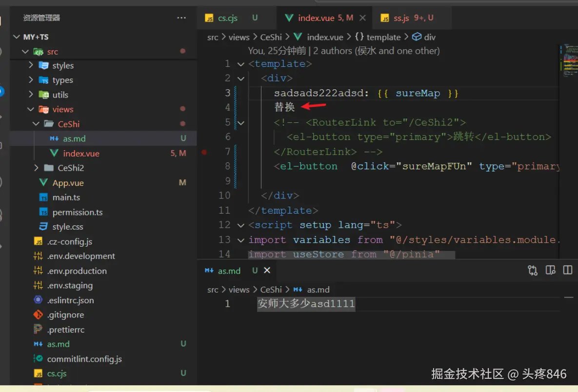The image size is (578, 392).
Task: Click the prettier icon beside .prettierrc
Action: pyautogui.click(x=38, y=329)
